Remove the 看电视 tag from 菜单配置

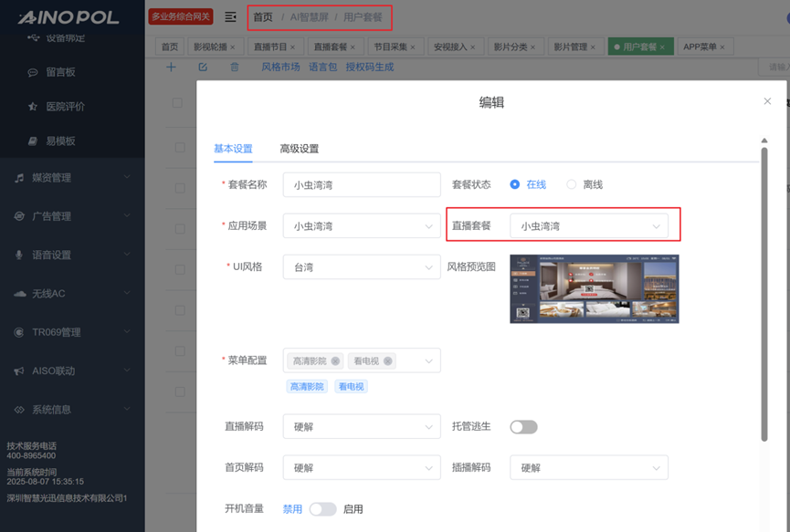[388, 361]
